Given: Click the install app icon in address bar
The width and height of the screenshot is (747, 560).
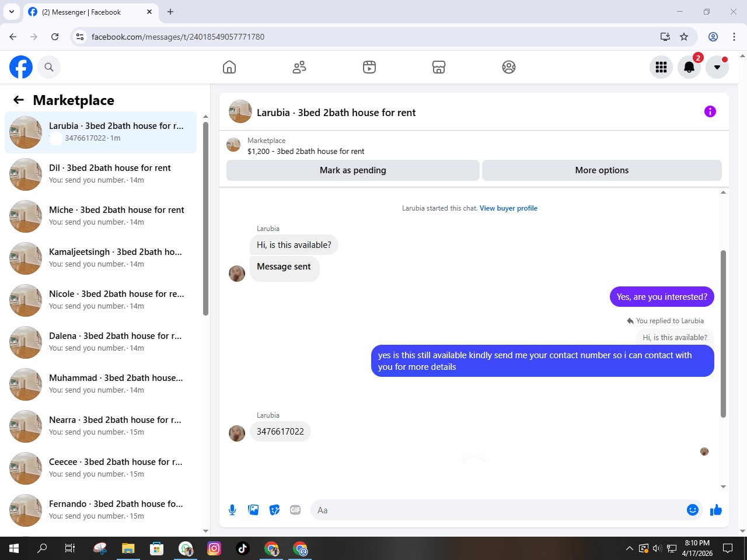Looking at the screenshot, I should click(665, 37).
